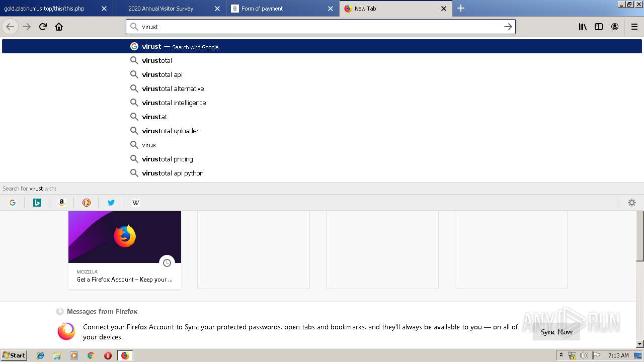Image resolution: width=644 pixels, height=362 pixels.
Task: Select 'virust — Search with Google' suggestion
Action: coord(322,46)
